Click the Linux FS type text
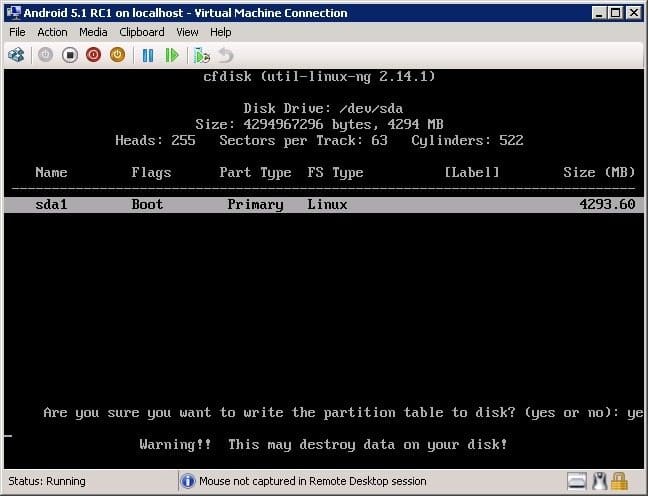 click(x=327, y=205)
